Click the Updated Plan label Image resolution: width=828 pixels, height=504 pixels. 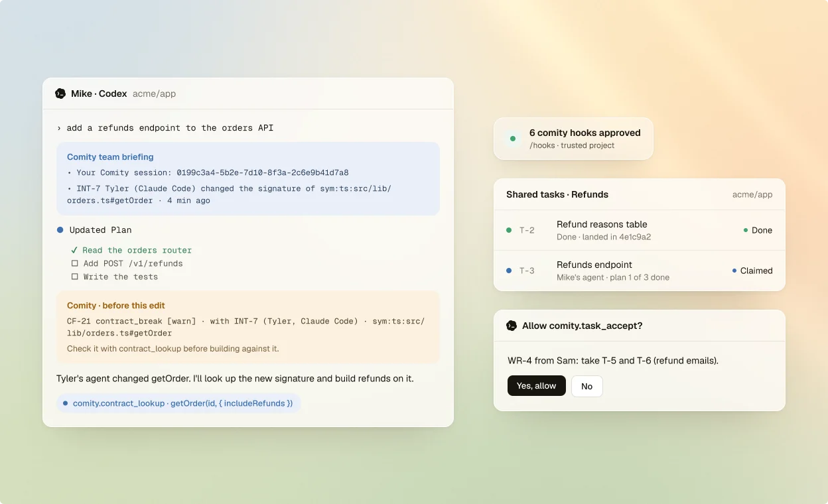[x=101, y=230]
